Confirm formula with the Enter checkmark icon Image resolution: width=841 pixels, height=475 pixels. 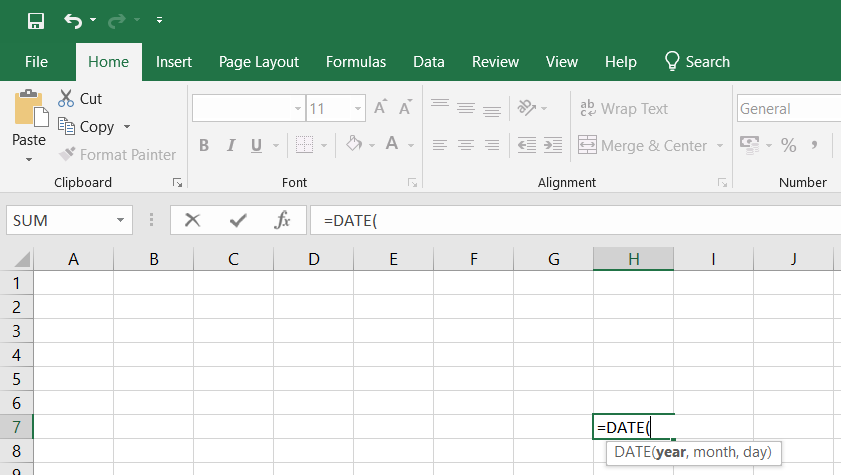click(238, 220)
